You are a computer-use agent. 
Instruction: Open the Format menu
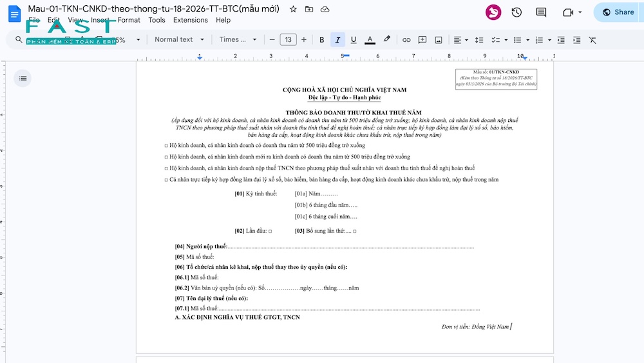(x=129, y=20)
